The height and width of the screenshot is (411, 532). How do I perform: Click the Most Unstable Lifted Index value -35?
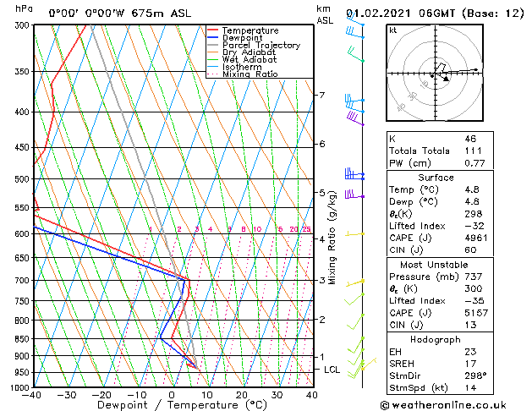[x=474, y=301]
